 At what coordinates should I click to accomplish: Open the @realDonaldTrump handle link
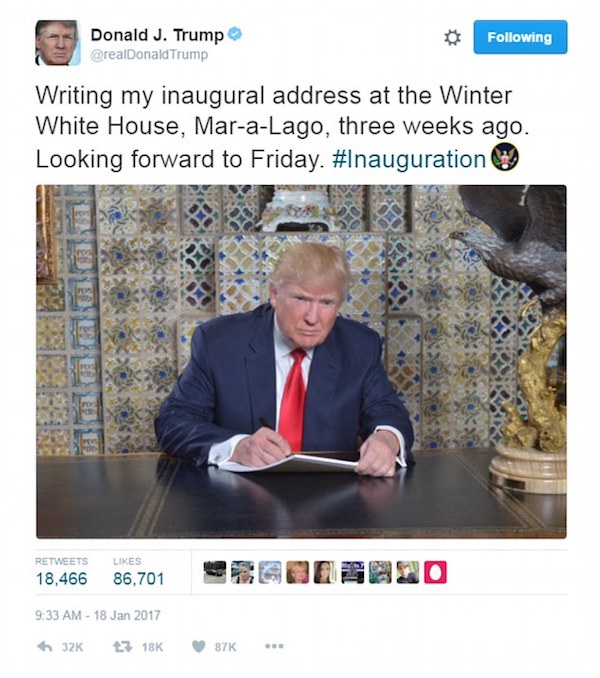click(149, 55)
